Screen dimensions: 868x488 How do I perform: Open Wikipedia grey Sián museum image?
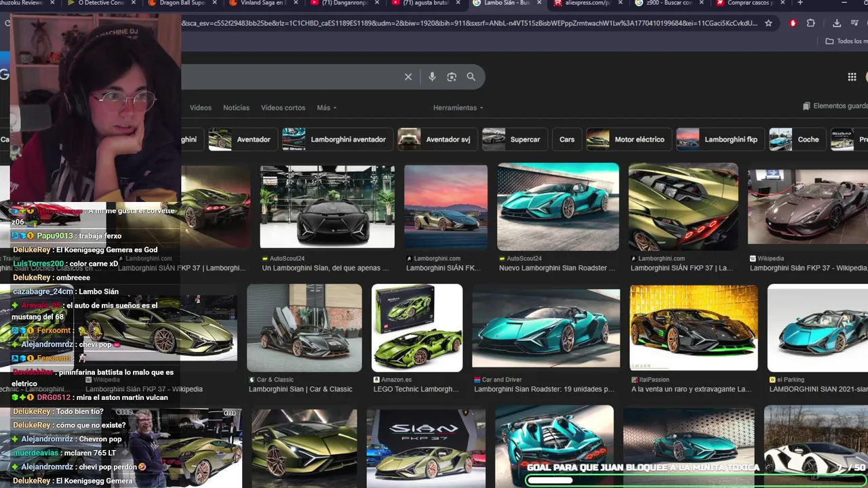(x=808, y=207)
